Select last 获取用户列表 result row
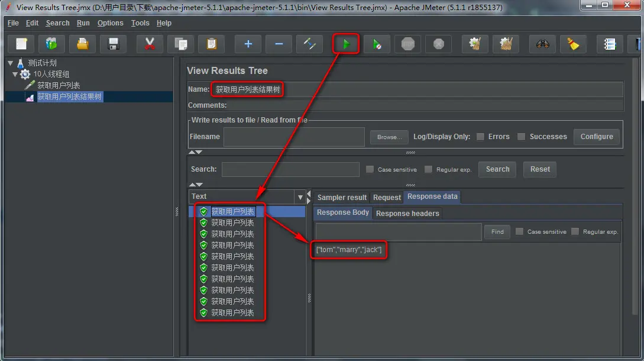This screenshot has height=361, width=644. point(232,313)
